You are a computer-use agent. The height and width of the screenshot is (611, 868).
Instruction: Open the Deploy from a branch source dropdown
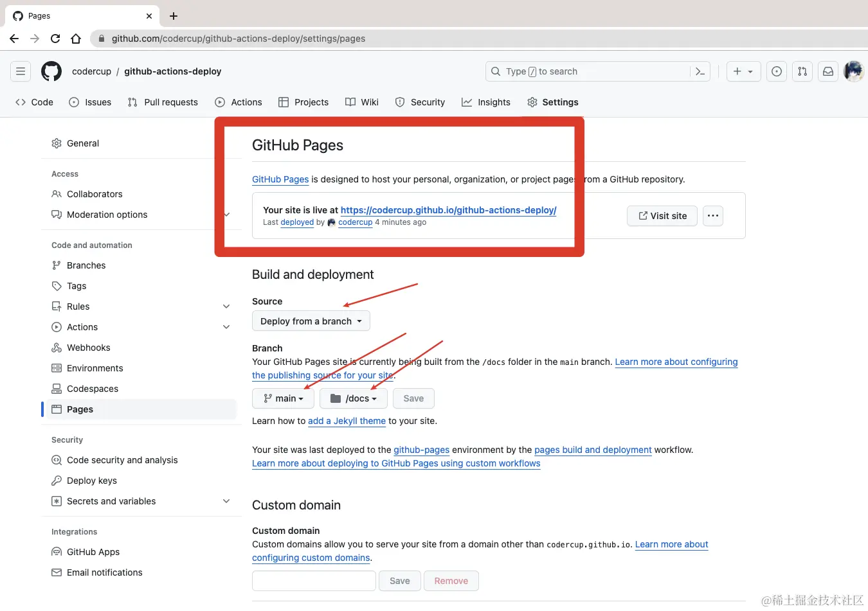point(311,321)
